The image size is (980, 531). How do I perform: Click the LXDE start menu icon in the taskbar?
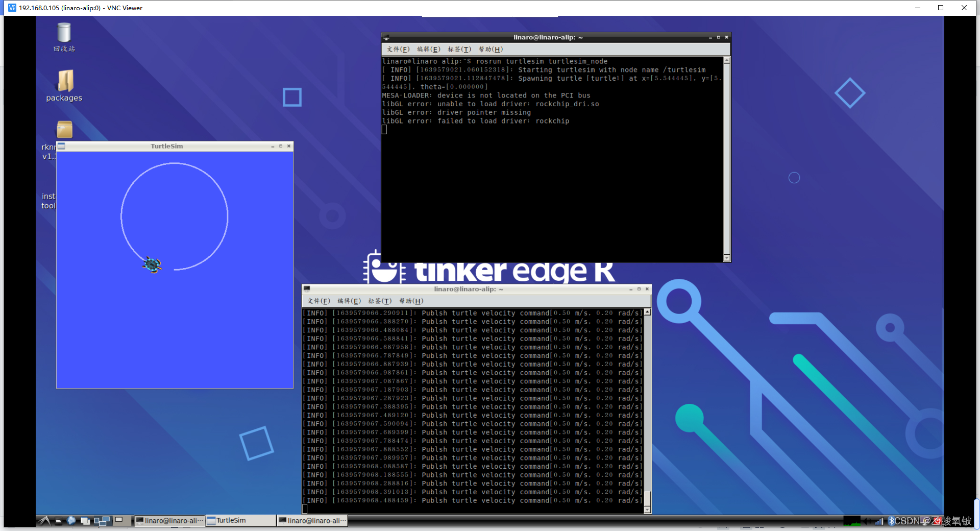click(x=45, y=520)
